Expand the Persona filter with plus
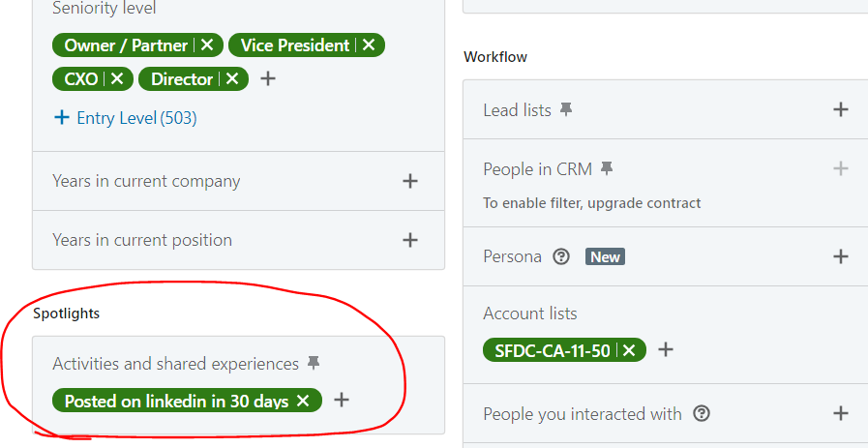Image resolution: width=868 pixels, height=448 pixels. (x=840, y=256)
